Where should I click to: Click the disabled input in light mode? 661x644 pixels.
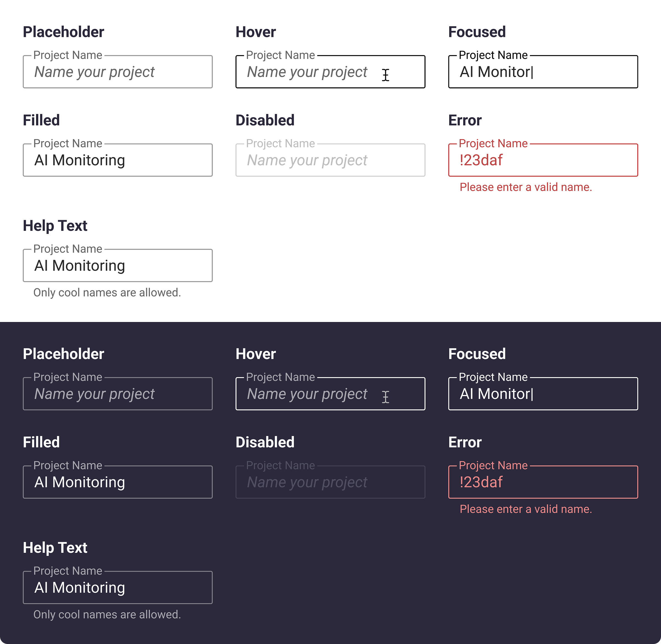coord(330,160)
